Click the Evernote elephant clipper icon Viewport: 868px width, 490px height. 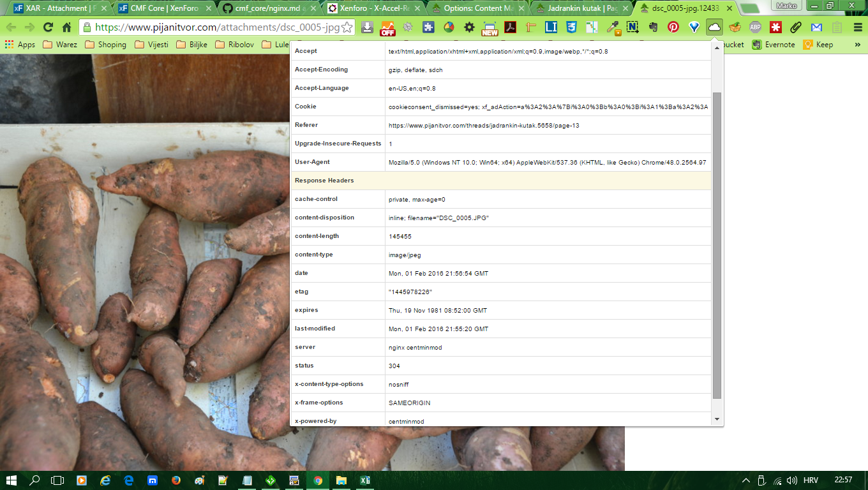point(653,27)
